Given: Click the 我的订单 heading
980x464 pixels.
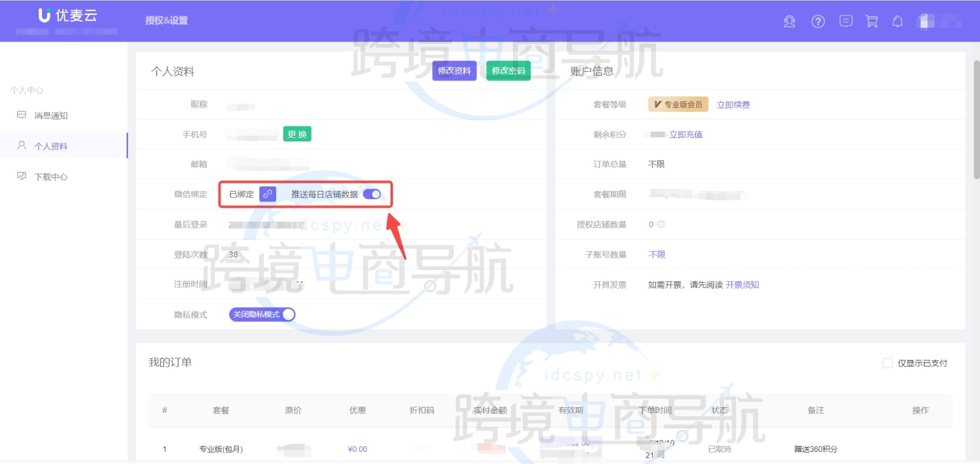Looking at the screenshot, I should pyautogui.click(x=170, y=362).
